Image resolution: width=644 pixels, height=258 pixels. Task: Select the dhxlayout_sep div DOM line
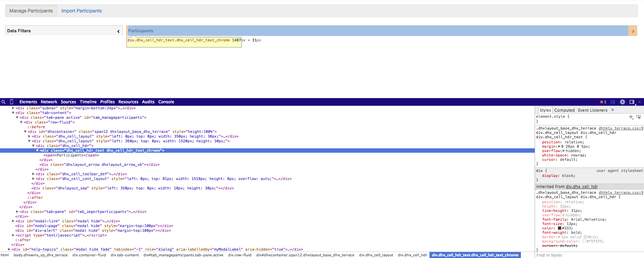point(133,188)
